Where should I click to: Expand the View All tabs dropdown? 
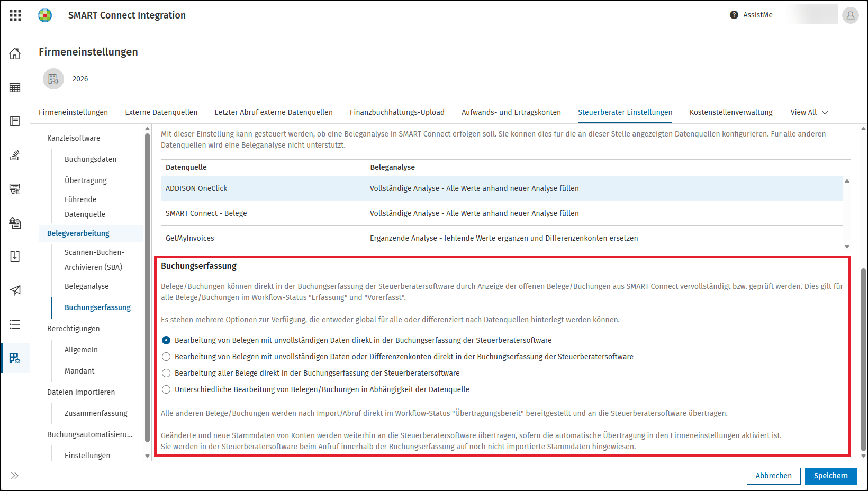point(809,112)
